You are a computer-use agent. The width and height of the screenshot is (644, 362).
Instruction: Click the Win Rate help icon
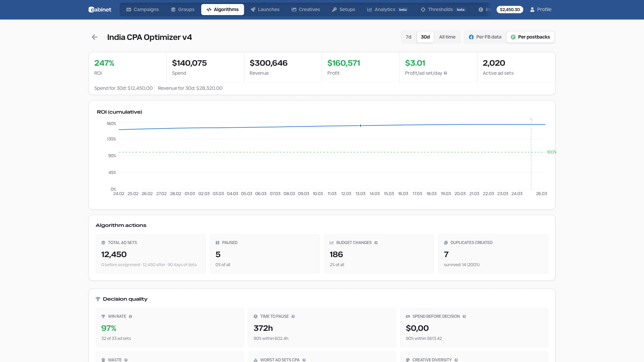(x=130, y=316)
